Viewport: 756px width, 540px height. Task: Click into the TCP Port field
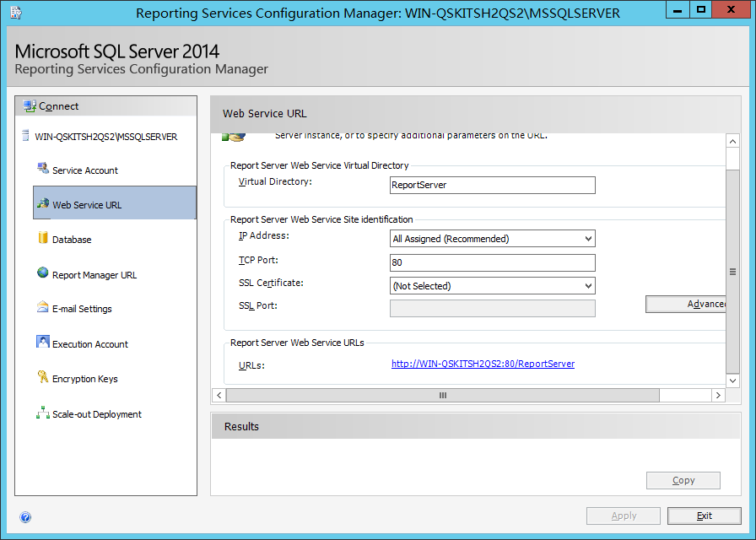point(492,262)
